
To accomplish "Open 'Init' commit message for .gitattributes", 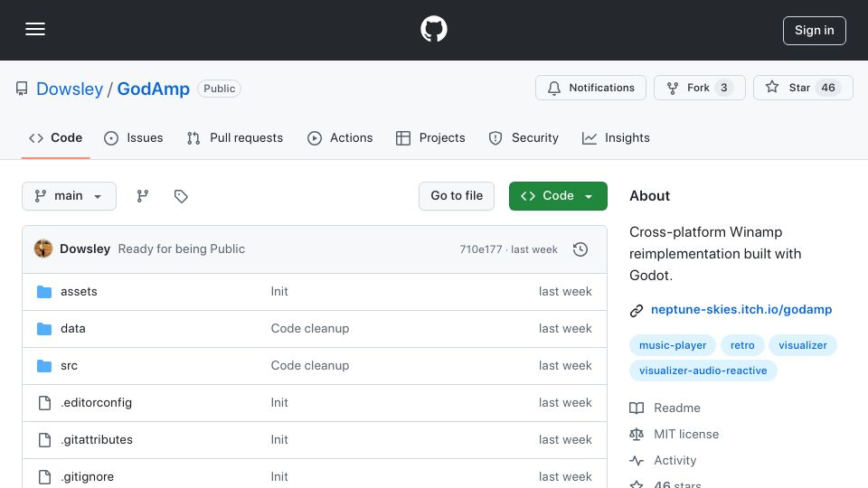I will 279,440.
